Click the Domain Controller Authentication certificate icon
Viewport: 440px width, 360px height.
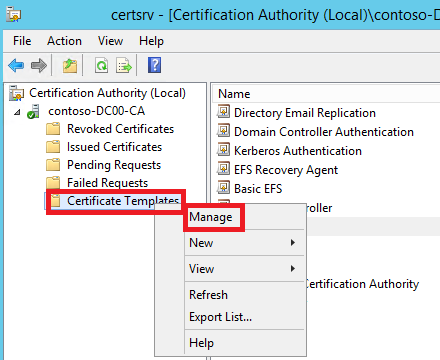tap(223, 131)
